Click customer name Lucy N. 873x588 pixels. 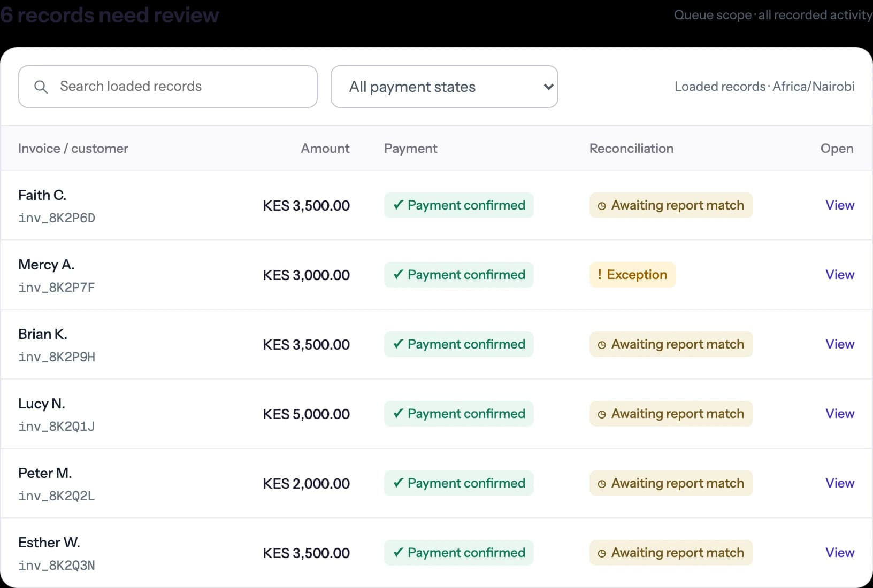[x=42, y=404]
